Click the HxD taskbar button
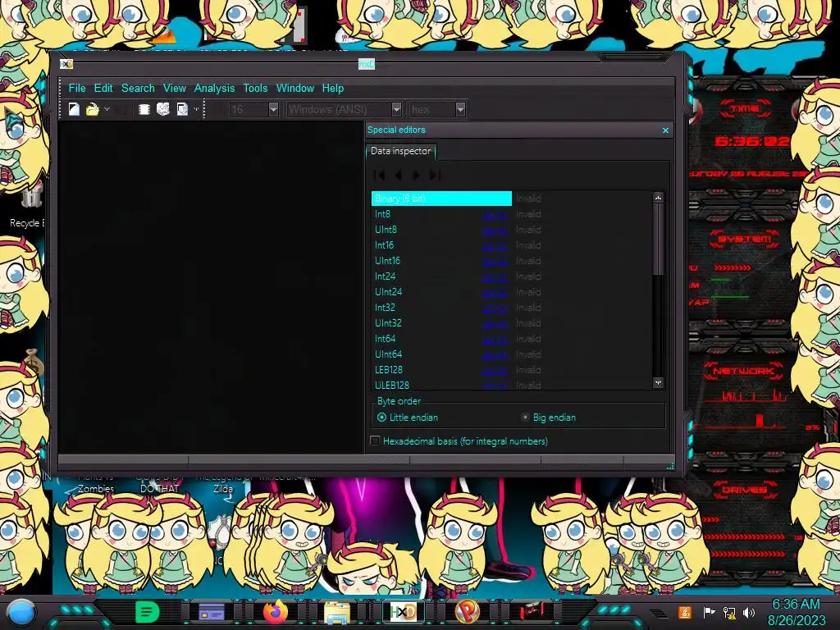840x630 pixels. point(404,612)
